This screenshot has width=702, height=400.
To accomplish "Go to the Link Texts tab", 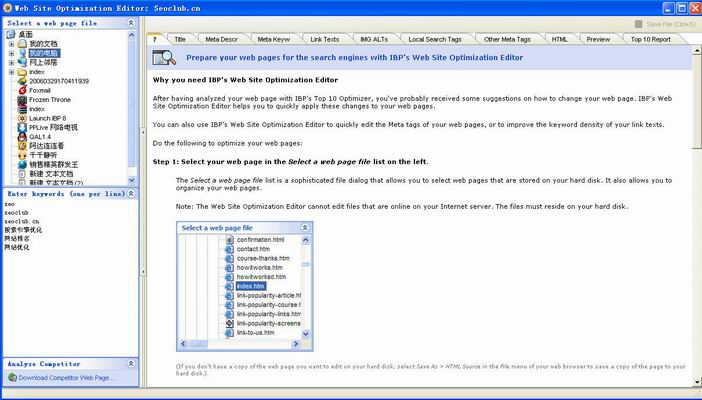I will (x=325, y=39).
